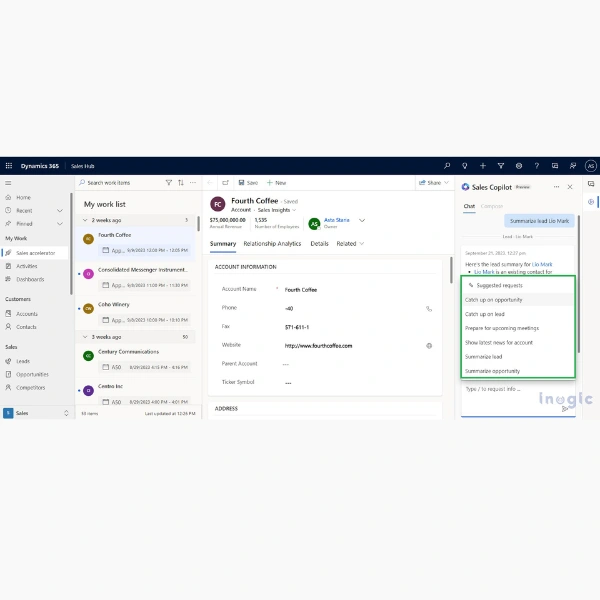
Task: Open owner link in record header
Action: [336, 220]
